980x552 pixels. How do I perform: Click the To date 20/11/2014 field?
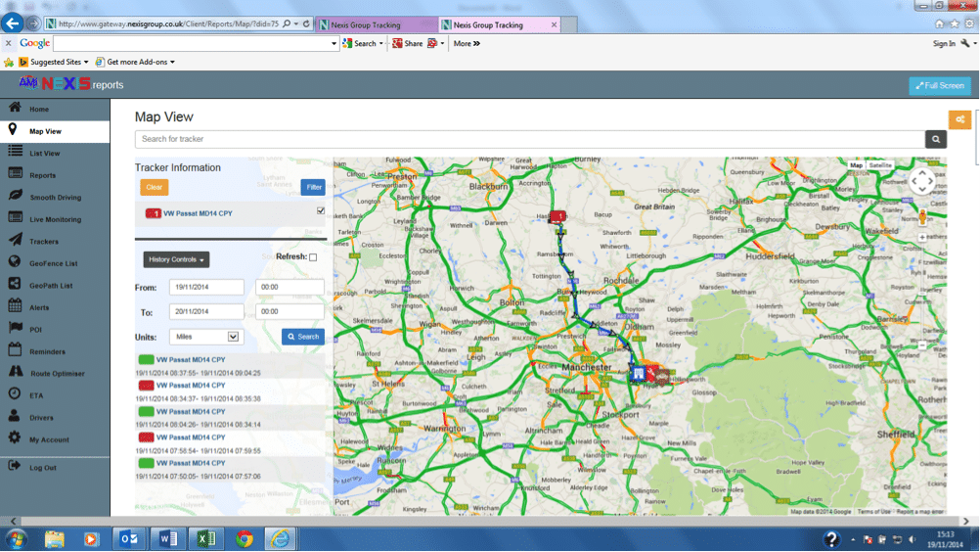point(206,311)
